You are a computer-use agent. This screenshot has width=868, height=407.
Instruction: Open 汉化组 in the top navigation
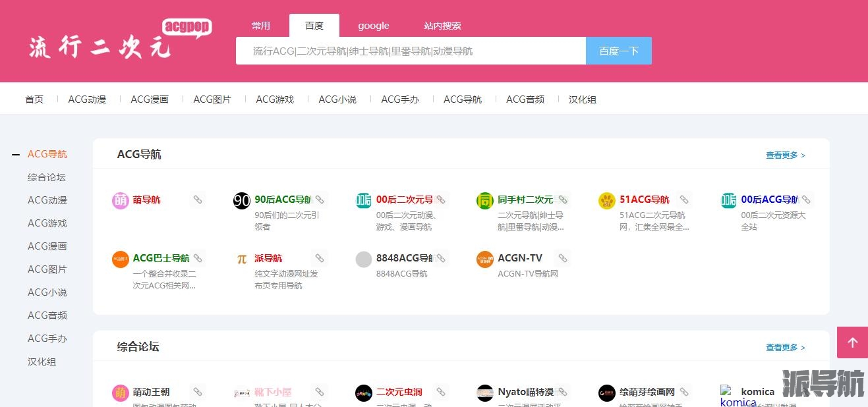coord(583,99)
